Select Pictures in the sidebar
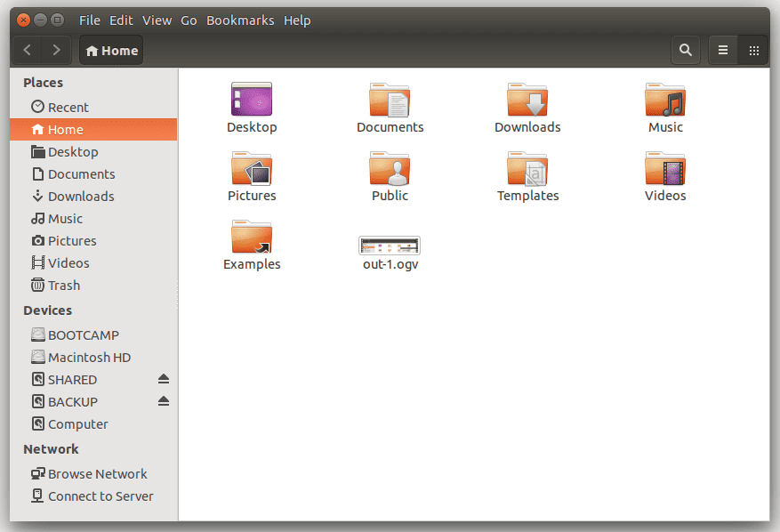Image resolution: width=780 pixels, height=532 pixels. [93, 241]
